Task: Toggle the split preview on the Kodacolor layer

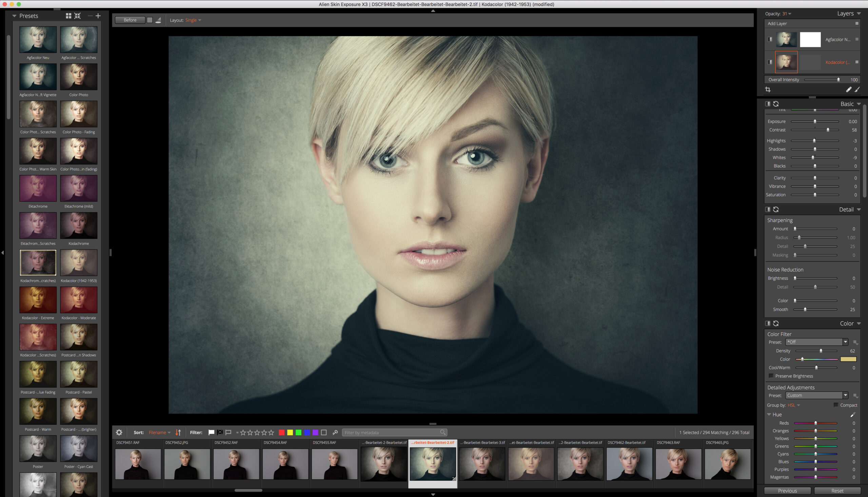Action: click(770, 62)
